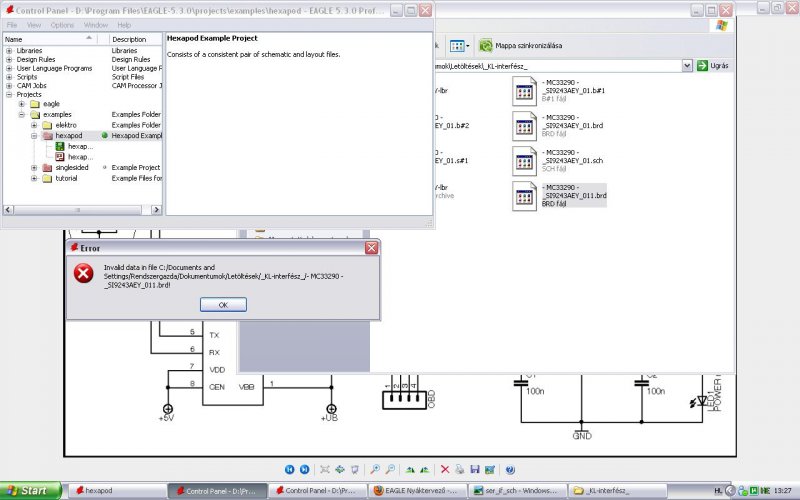Switch to the hexapod taskbar button
This screenshot has height=500, width=800.
[x=116, y=490]
